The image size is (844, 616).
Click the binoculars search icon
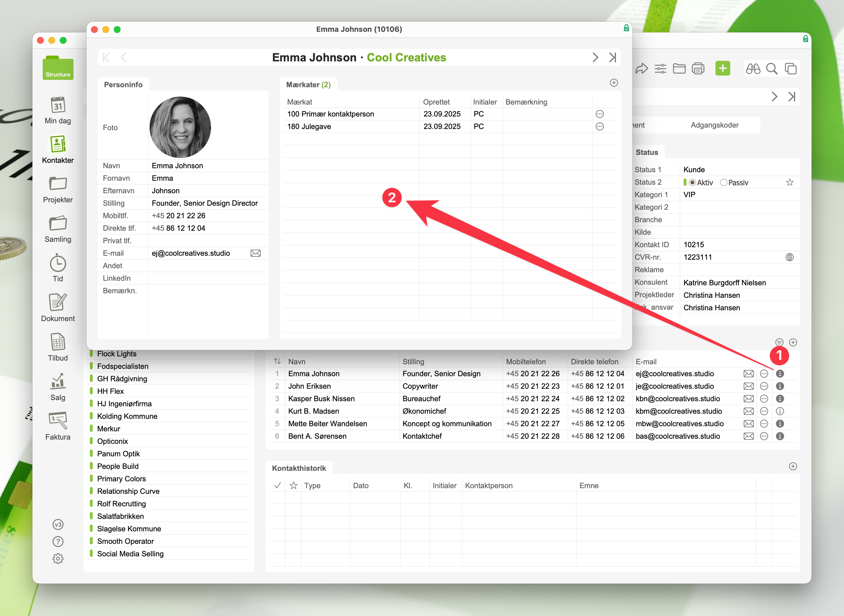tap(753, 68)
